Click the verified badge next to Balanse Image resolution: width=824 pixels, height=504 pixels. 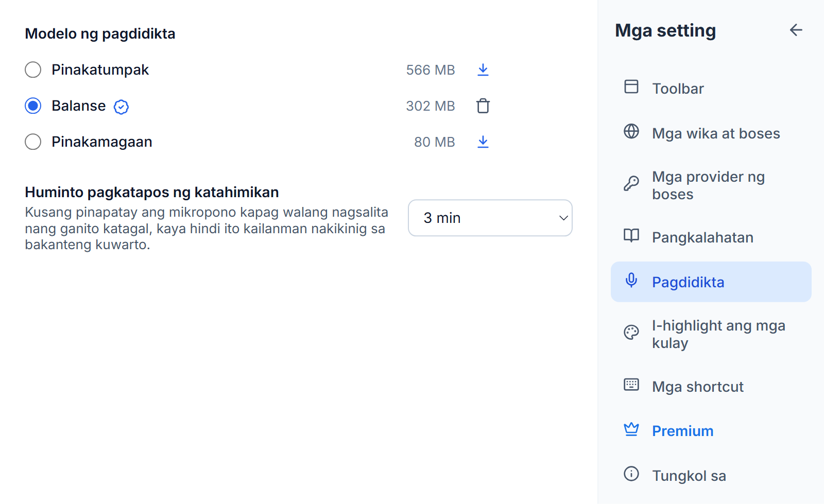(121, 107)
